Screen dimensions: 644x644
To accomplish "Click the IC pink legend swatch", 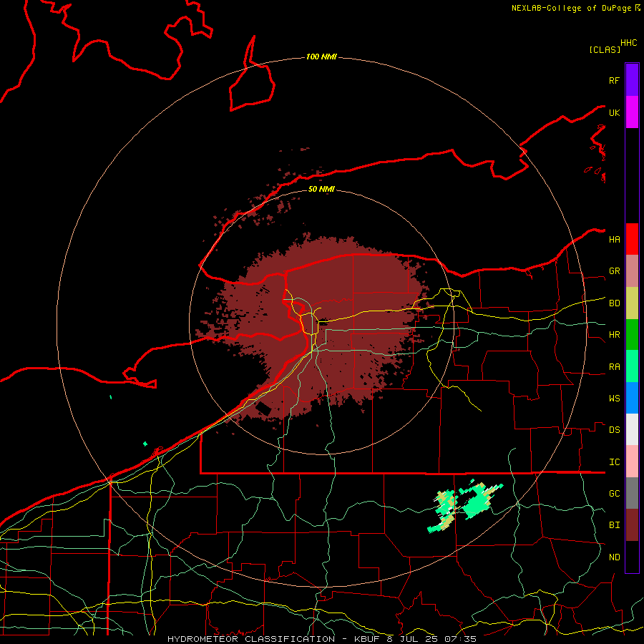I will click(632, 462).
